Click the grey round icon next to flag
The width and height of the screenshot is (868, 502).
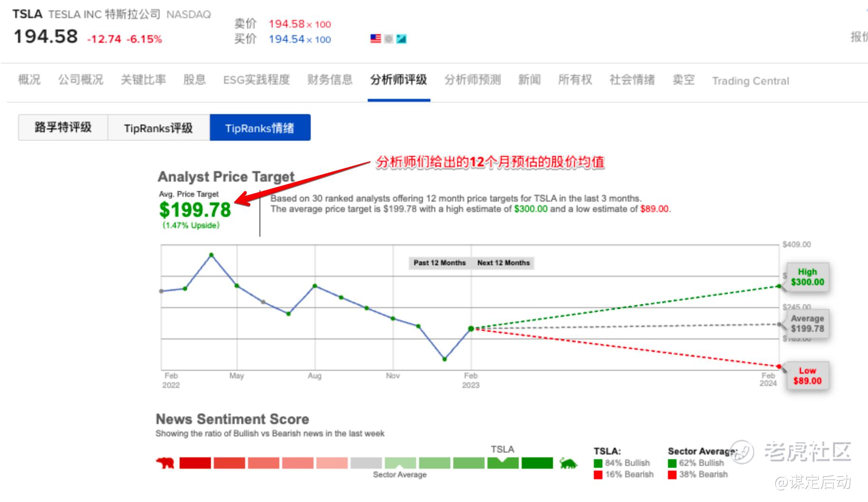[x=389, y=39]
